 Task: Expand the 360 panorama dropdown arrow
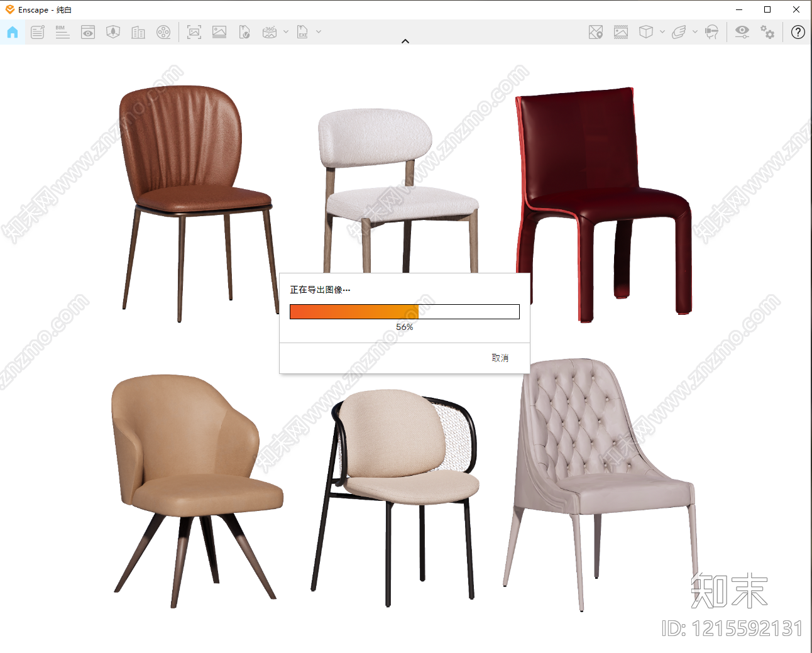286,32
